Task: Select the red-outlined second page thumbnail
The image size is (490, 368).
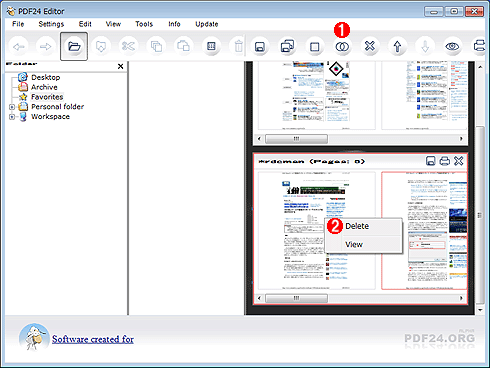Action: click(x=424, y=230)
